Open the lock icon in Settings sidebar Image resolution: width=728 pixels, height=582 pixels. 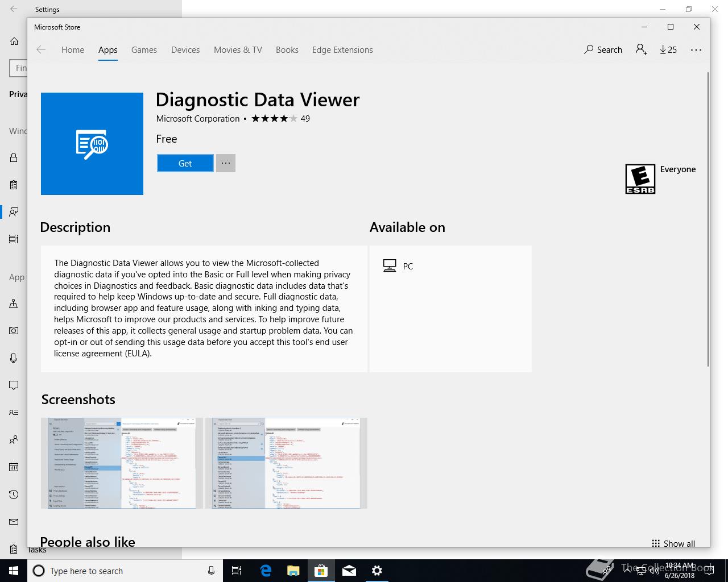14,158
